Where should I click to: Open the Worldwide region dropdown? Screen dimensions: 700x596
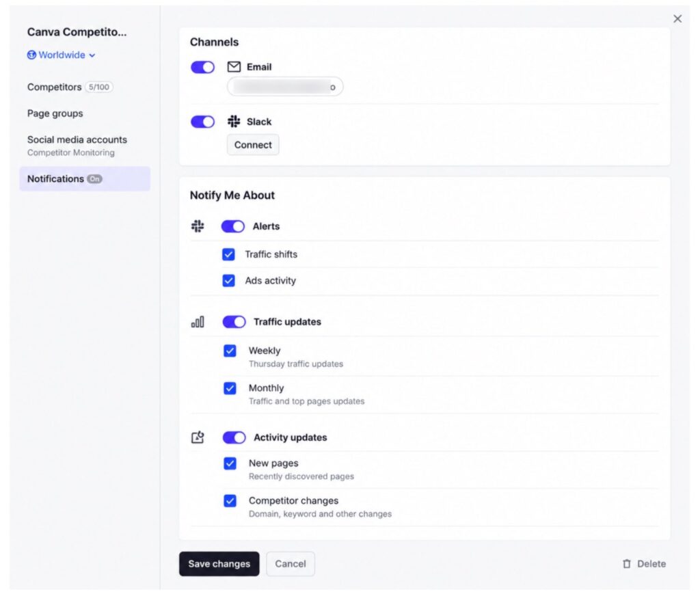(x=61, y=55)
